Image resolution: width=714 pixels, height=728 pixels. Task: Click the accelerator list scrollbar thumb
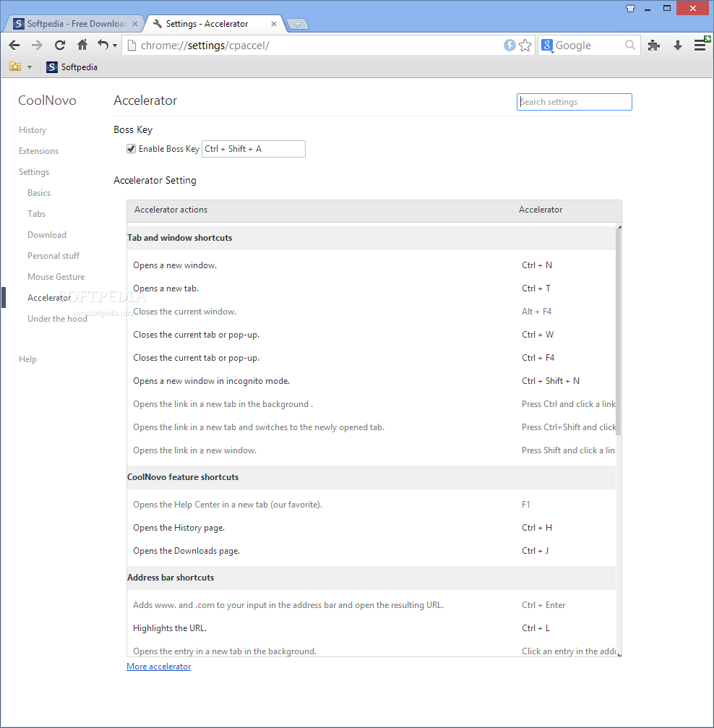coord(619,333)
